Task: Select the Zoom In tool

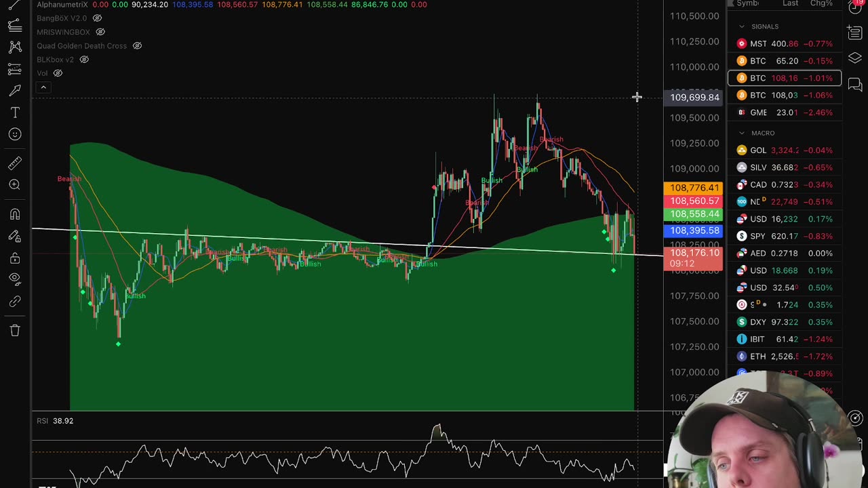Action: (x=14, y=184)
